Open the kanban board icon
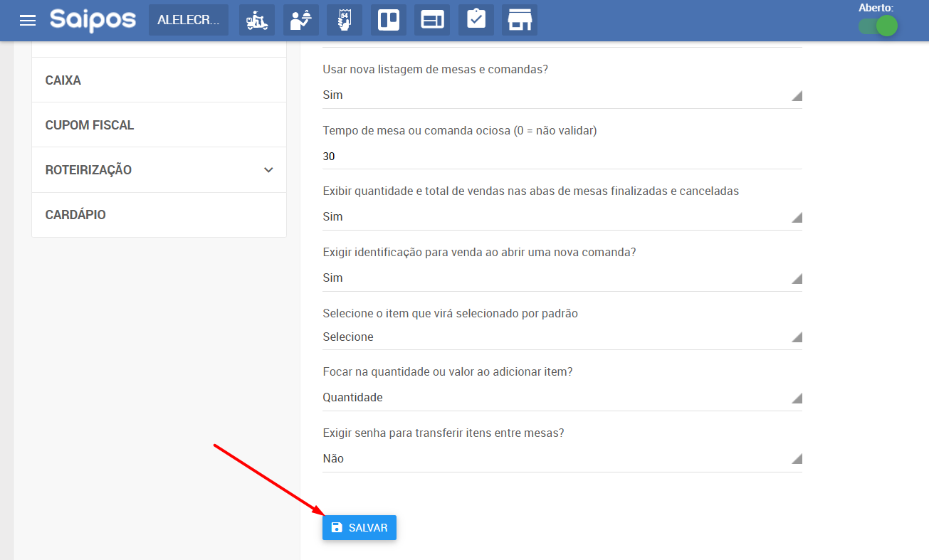This screenshot has height=560, width=929. (388, 20)
